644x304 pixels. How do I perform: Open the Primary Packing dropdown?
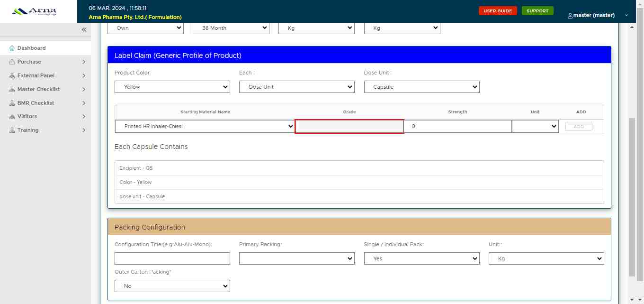pos(296,258)
